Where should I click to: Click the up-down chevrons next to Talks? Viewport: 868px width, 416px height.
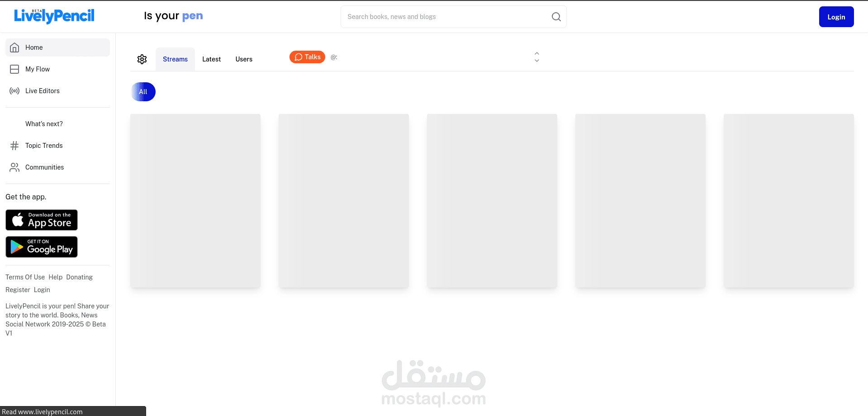537,57
